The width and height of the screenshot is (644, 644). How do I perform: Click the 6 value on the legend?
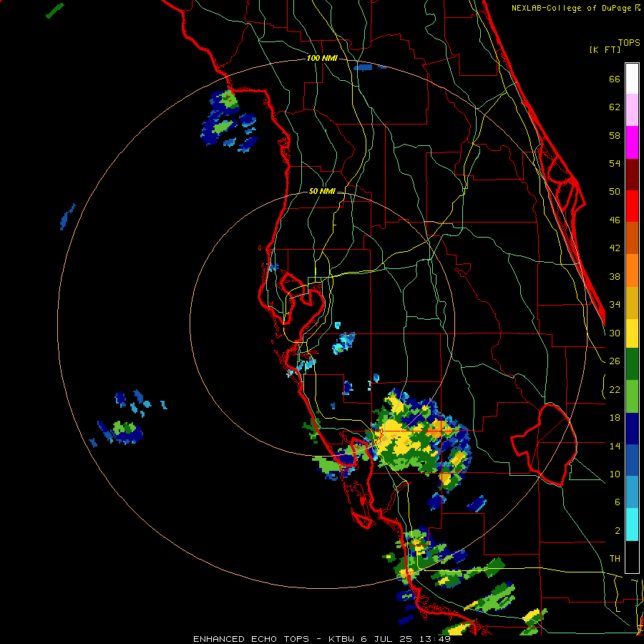617,502
